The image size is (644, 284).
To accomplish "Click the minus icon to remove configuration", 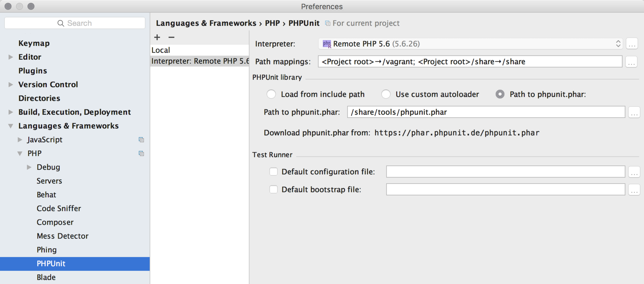I will coord(171,37).
